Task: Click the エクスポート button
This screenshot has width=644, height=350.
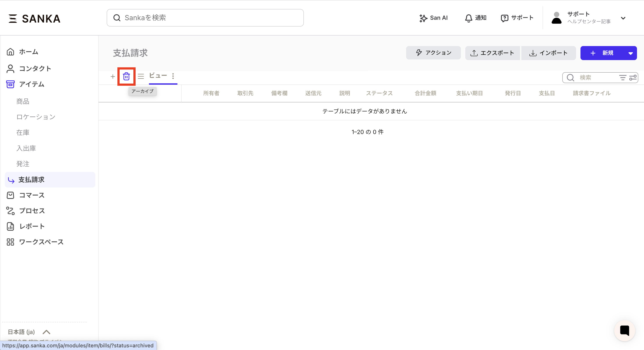Action: pos(492,53)
